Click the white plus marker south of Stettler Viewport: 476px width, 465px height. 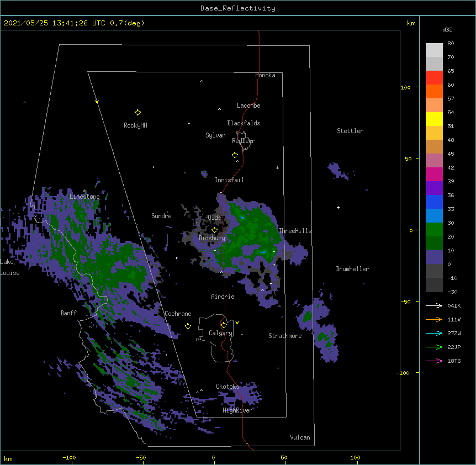338,207
